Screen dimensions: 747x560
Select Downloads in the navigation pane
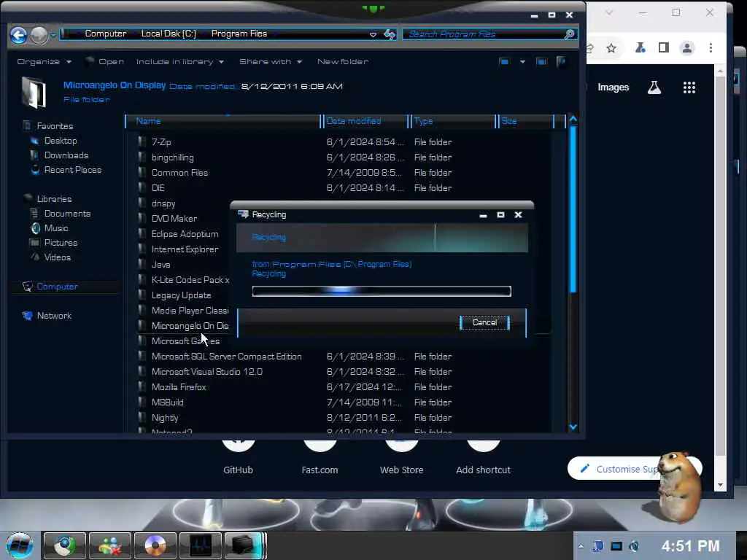[x=66, y=155]
